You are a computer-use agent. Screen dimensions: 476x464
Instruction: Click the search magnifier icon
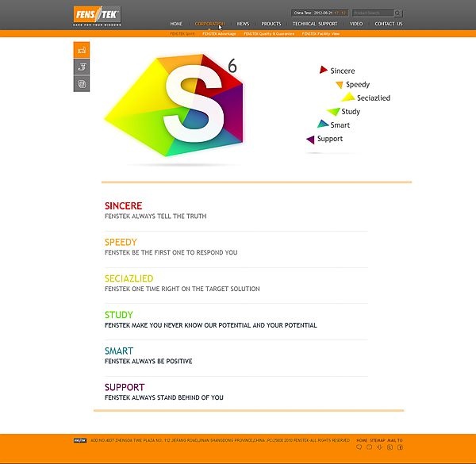(398, 13)
